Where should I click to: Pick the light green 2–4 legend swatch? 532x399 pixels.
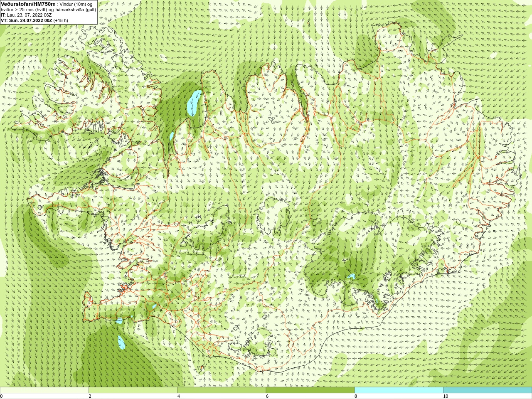tap(133, 390)
